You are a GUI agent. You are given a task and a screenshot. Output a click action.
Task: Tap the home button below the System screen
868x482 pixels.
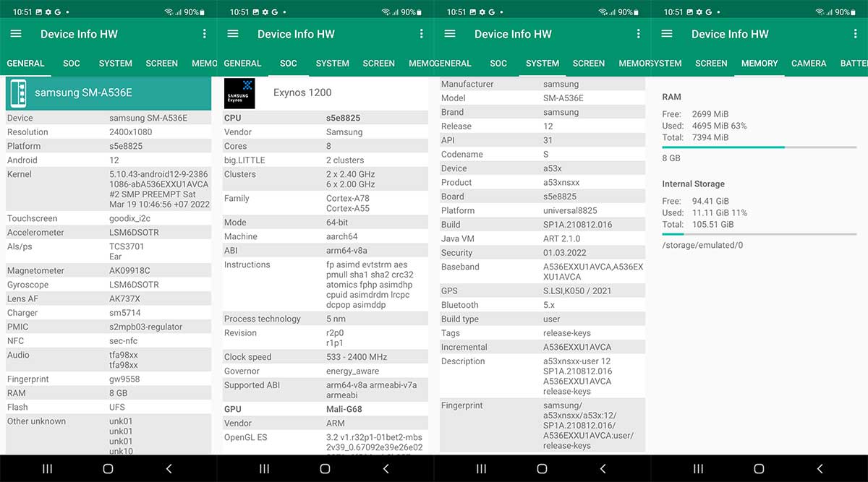[542, 469]
